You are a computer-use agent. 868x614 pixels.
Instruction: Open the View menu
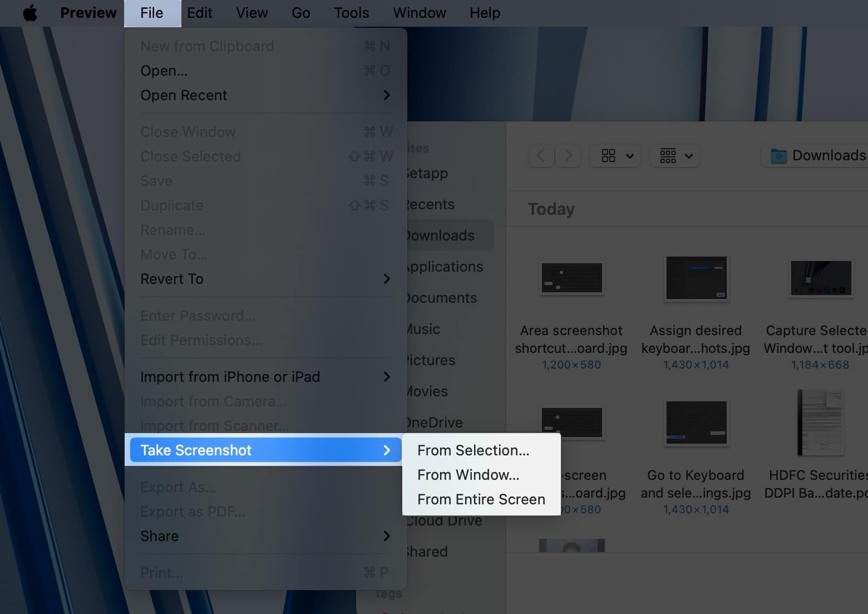click(x=251, y=13)
